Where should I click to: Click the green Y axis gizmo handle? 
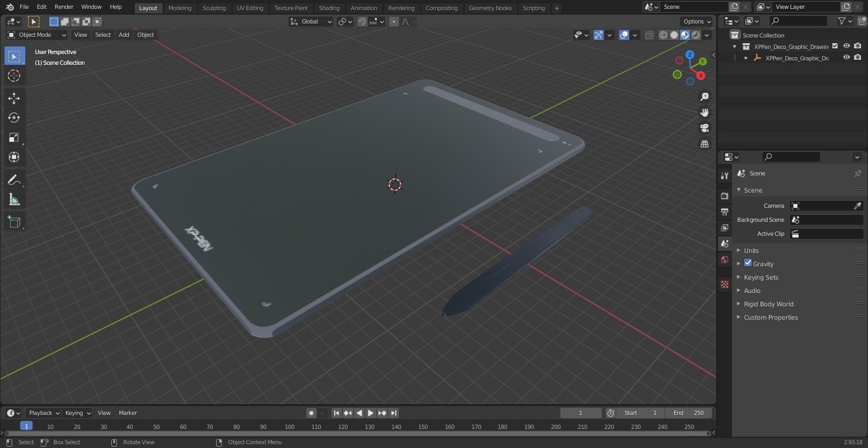coord(703,62)
